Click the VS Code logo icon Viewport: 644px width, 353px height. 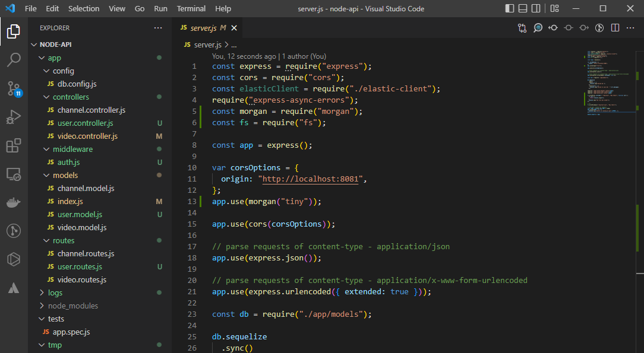[x=10, y=8]
